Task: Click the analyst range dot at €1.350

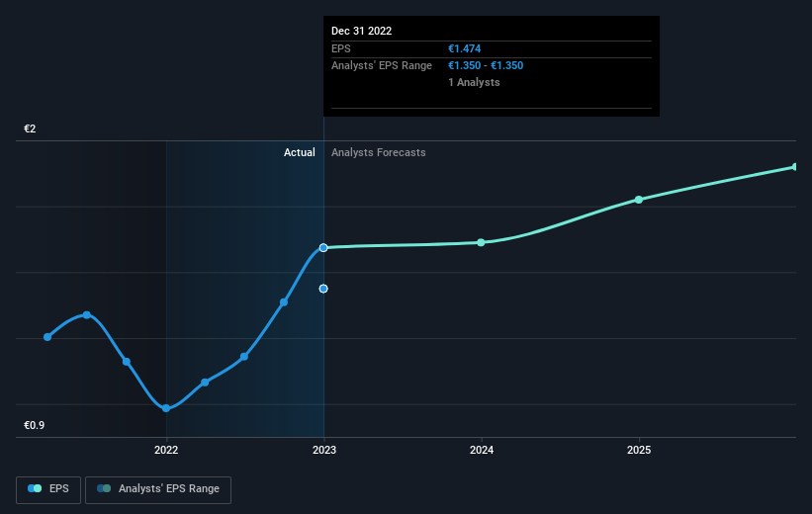Action: click(323, 289)
